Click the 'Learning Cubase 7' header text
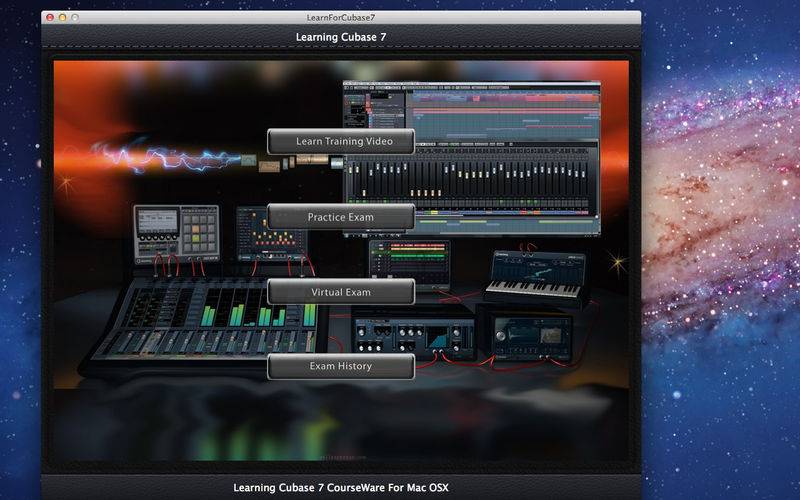 tap(341, 37)
